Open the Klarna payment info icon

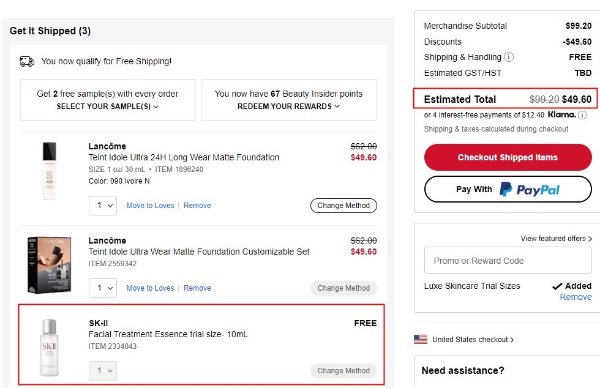click(582, 115)
